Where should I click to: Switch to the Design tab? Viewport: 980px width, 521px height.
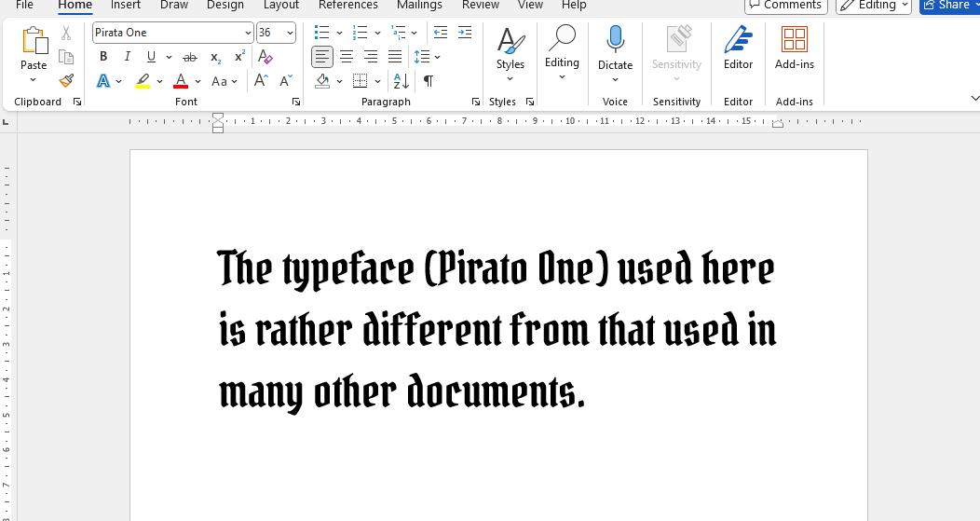point(225,5)
